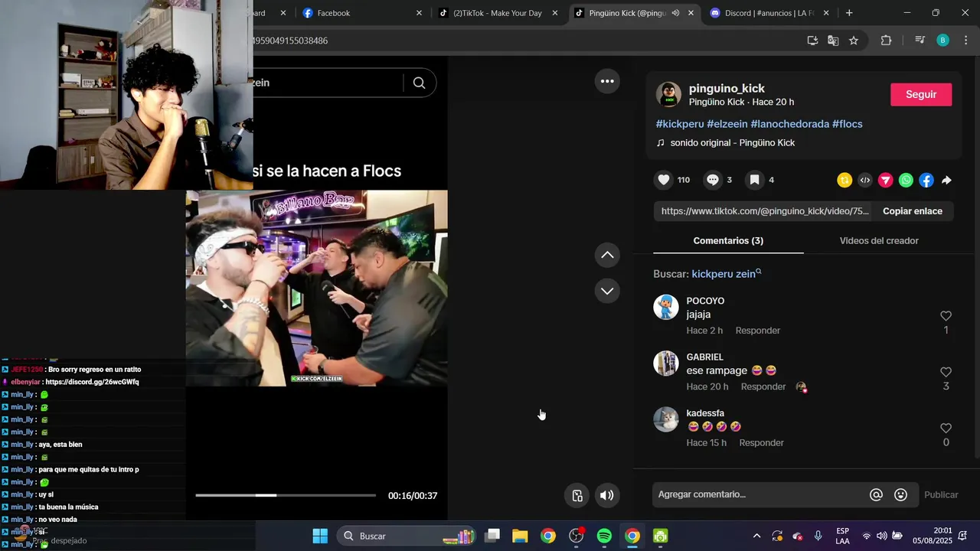
Task: Bookmark this page with star icon
Action: [854, 41]
